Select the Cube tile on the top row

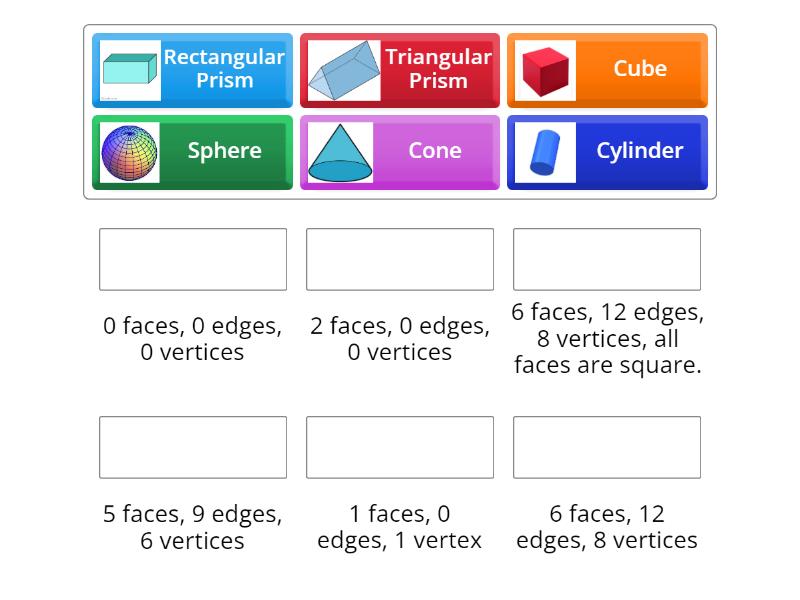tap(607, 70)
